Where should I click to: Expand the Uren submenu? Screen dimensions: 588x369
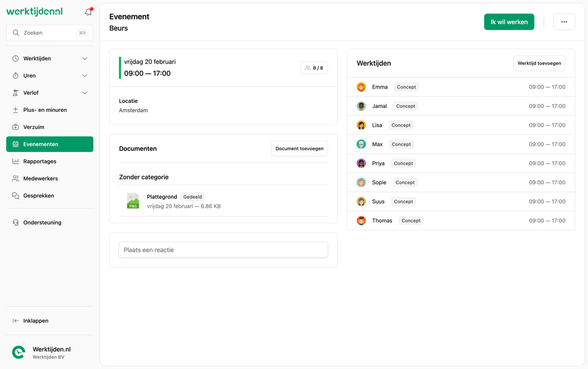tap(85, 76)
